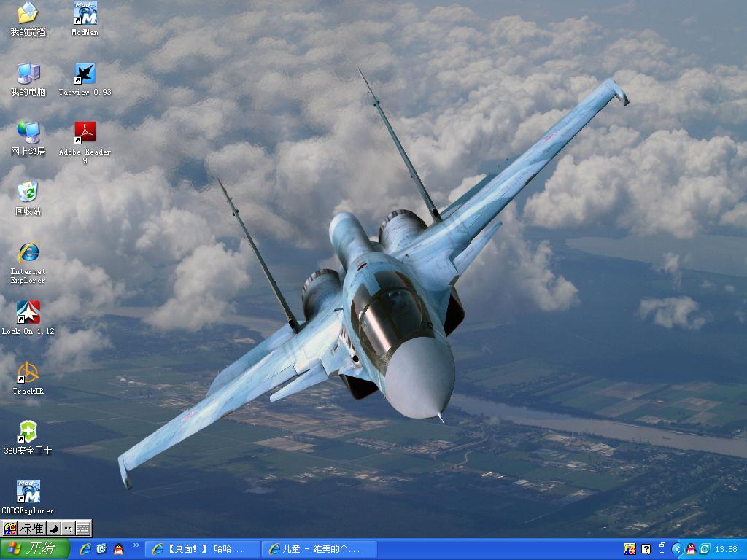Viewport: 747px width, 560px height.
Task: Select the 我的电脑 desktop icon
Action: click(x=28, y=79)
